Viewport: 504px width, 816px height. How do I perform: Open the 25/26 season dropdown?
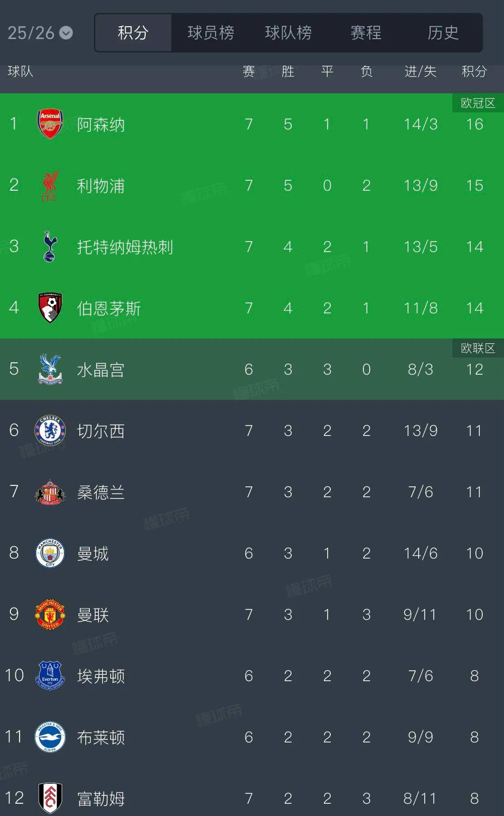tap(40, 33)
